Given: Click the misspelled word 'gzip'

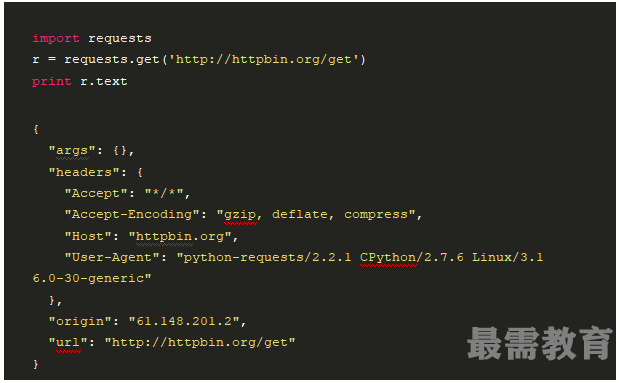Looking at the screenshot, I should pos(240,215).
